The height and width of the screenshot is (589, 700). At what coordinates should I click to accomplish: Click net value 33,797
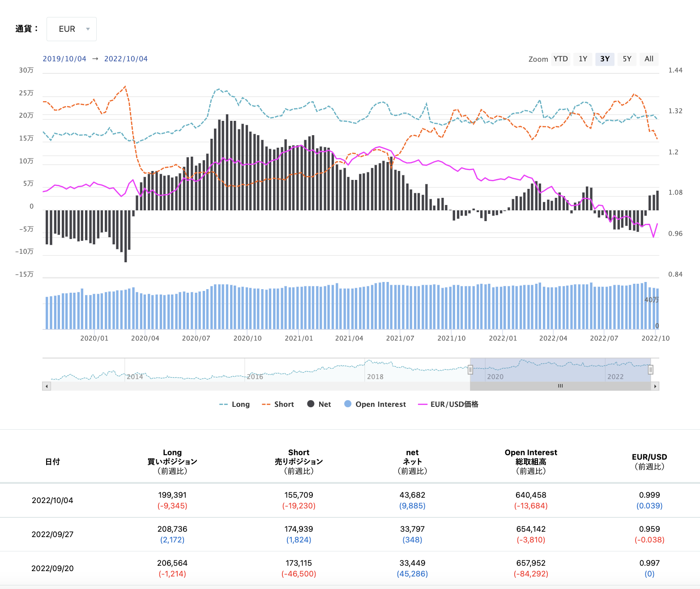(412, 529)
